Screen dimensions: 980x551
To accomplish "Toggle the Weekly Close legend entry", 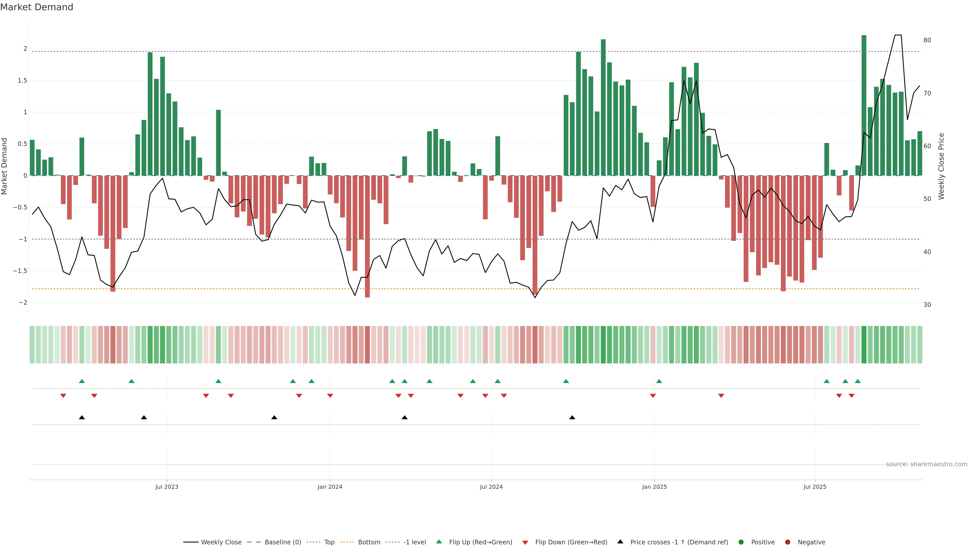I will tap(221, 542).
